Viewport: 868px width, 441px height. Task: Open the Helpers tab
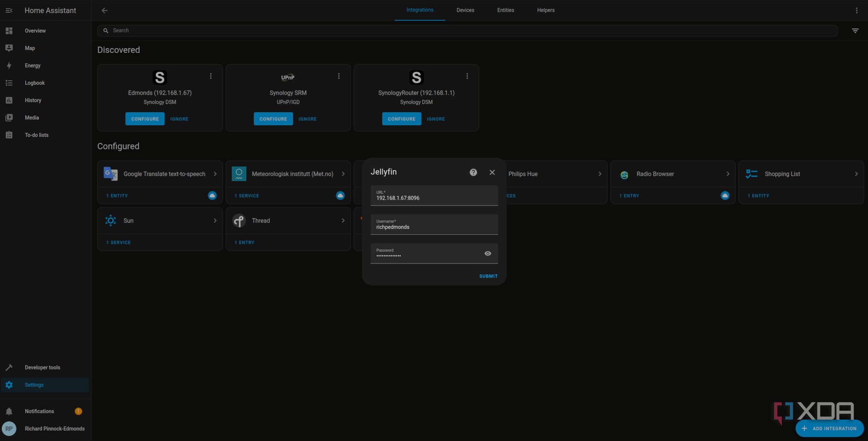pos(545,10)
